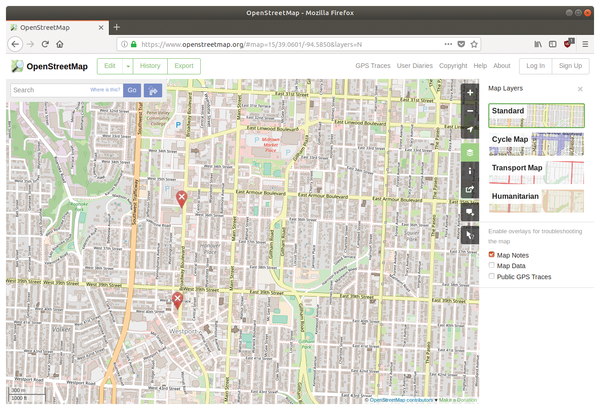Zoom out of the map
This screenshot has height=410, width=600.
(470, 111)
